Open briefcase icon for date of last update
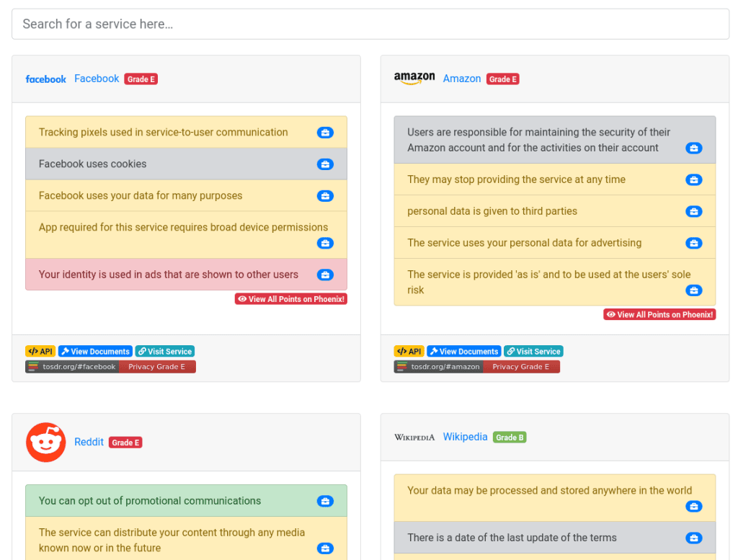Viewport: 738px width, 560px height. point(694,538)
